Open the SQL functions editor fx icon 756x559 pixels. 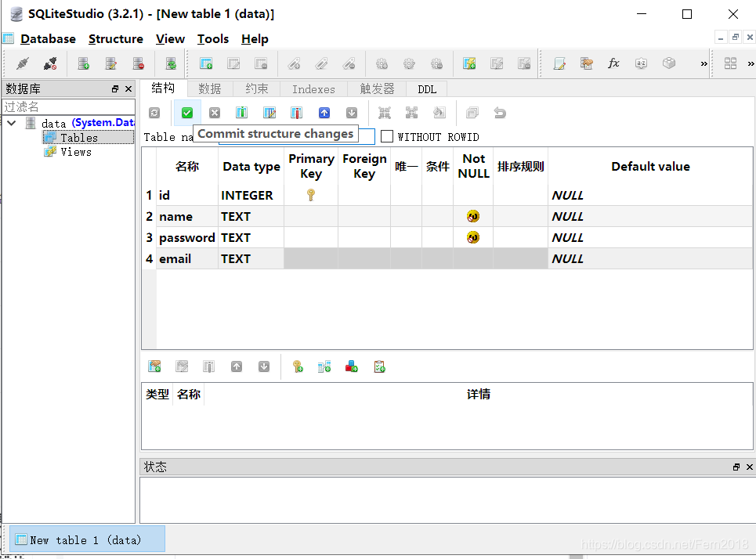613,63
